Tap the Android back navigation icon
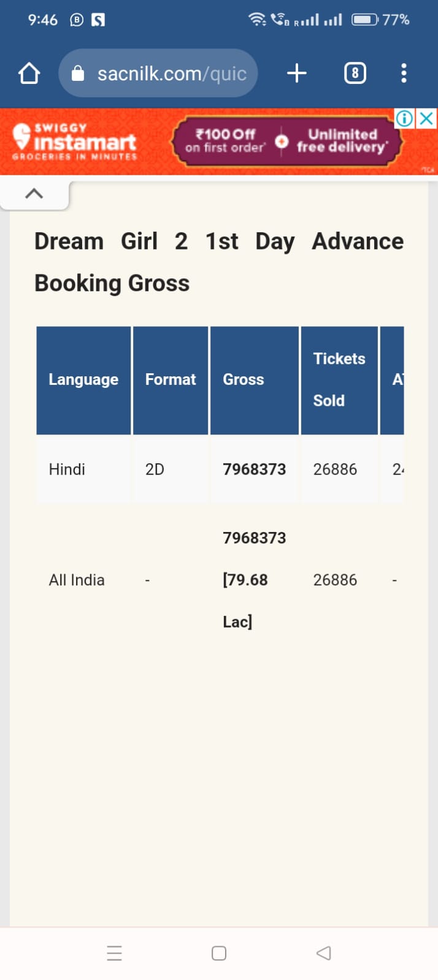This screenshot has height=980, width=438. [323, 953]
